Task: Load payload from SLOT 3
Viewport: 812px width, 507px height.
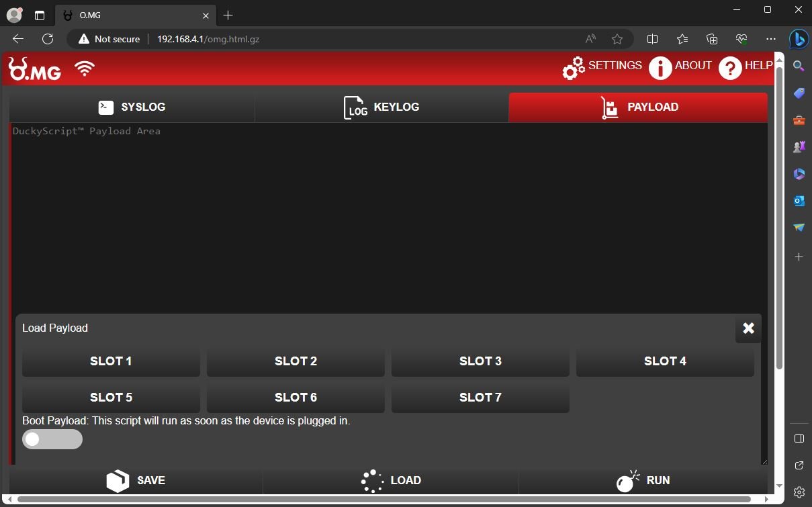Action: 480,361
